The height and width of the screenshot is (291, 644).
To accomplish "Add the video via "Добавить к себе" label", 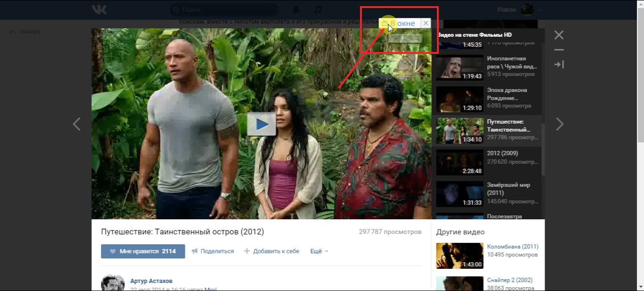I will [x=276, y=251].
